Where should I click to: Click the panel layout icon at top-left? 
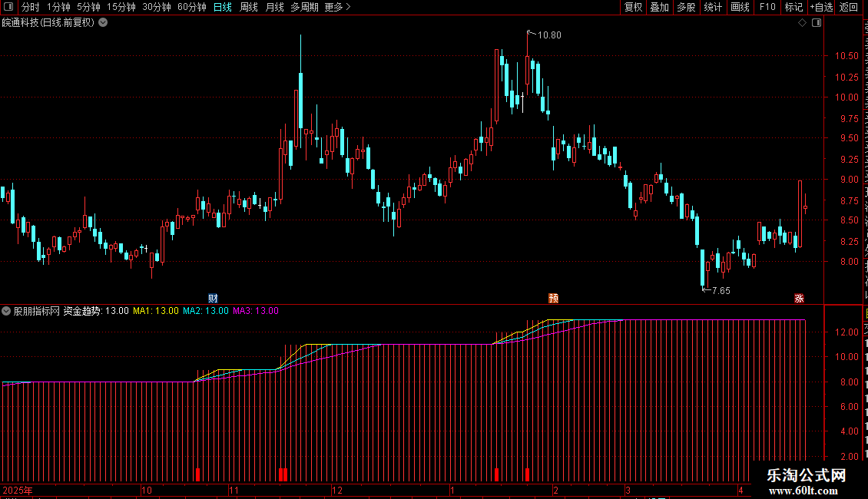pyautogui.click(x=8, y=7)
